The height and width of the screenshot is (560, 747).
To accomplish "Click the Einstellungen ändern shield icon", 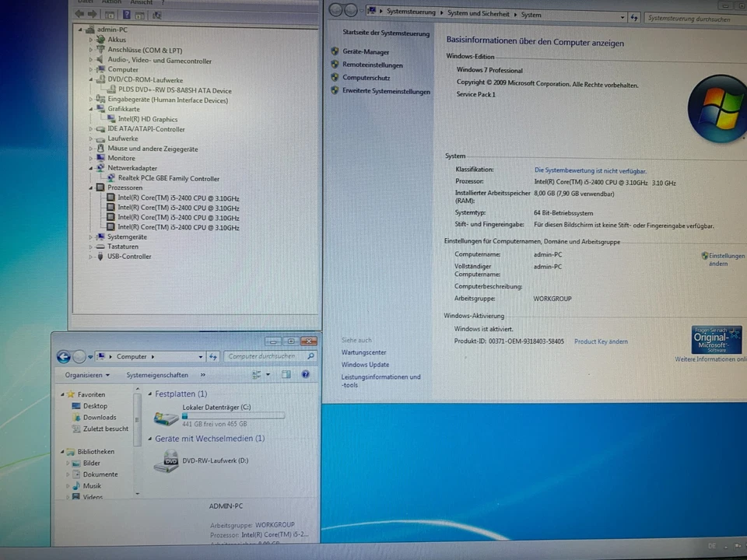I will pos(704,255).
